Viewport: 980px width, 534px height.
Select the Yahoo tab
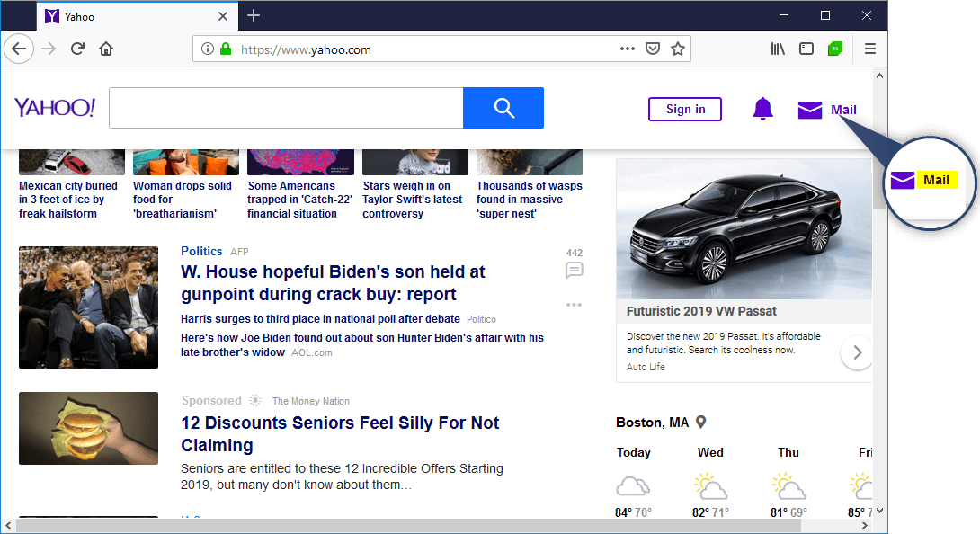pyautogui.click(x=137, y=16)
